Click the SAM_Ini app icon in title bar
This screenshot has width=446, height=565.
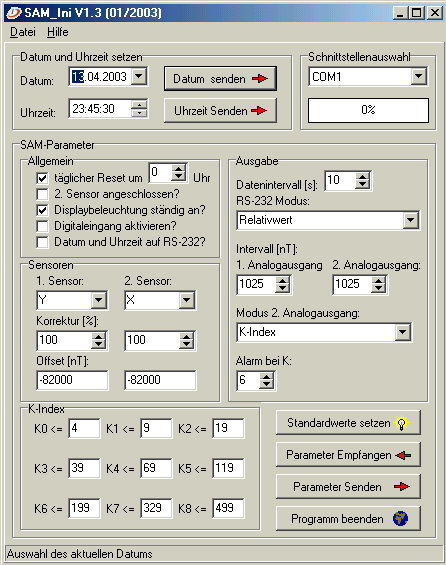[x=14, y=13]
